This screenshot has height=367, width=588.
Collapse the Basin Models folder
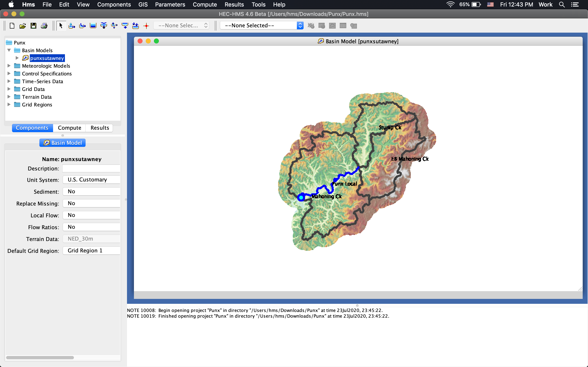coord(9,50)
